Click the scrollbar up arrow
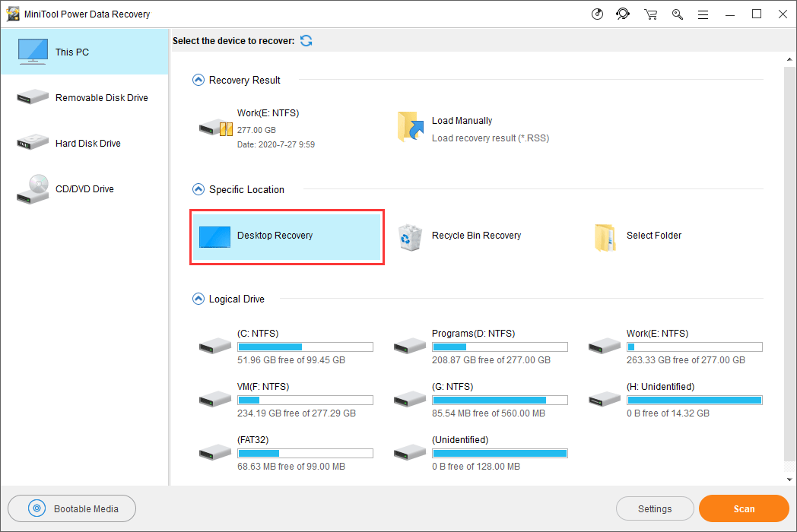This screenshot has width=797, height=532. point(789,59)
